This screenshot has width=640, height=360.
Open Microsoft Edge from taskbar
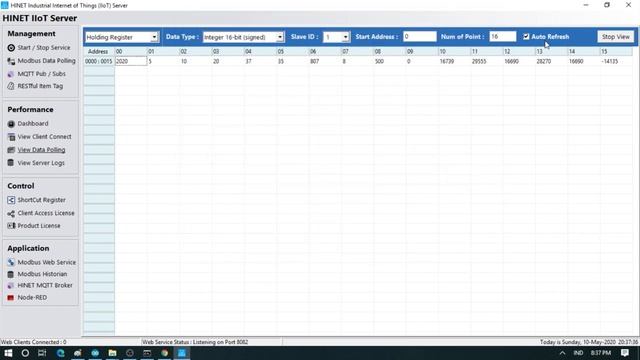click(60, 353)
